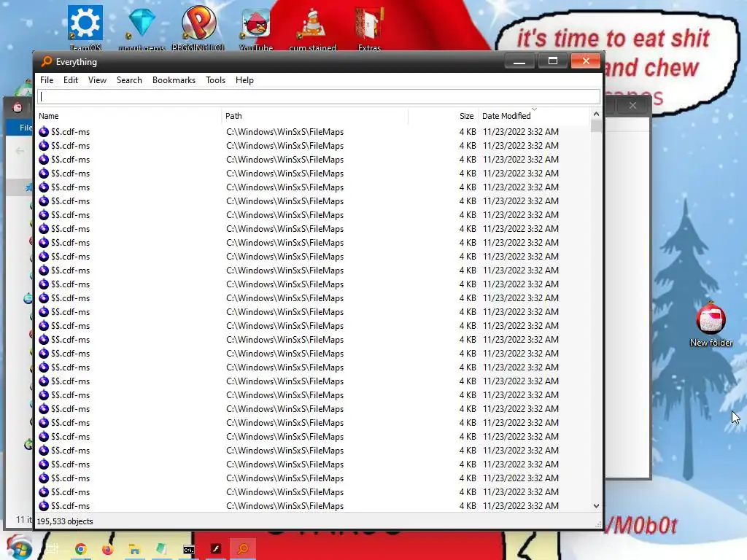Screen dimensions: 747x560
Task: Sort results by the Size column header
Action: click(x=443, y=116)
